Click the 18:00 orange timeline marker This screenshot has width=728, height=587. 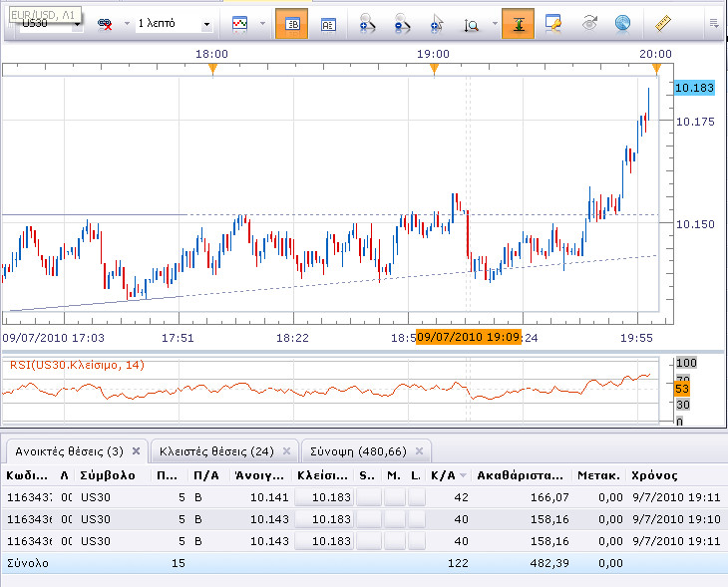pyautogui.click(x=212, y=69)
